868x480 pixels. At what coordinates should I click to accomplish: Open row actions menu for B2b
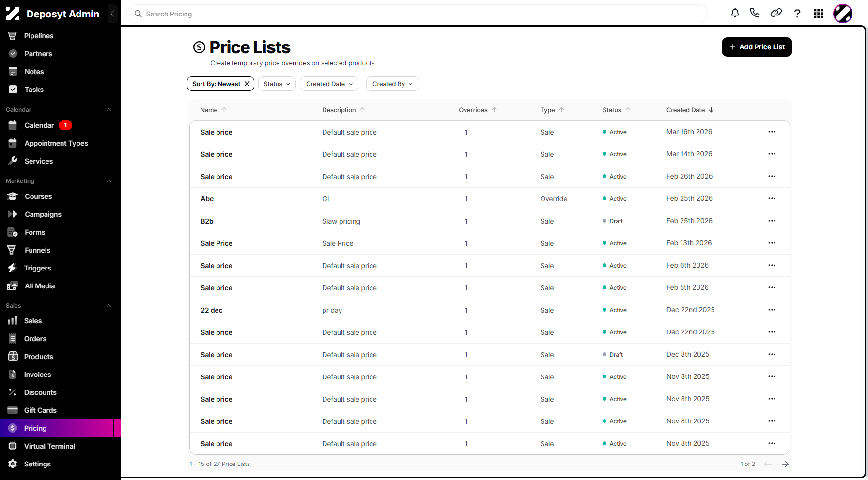[x=772, y=221]
